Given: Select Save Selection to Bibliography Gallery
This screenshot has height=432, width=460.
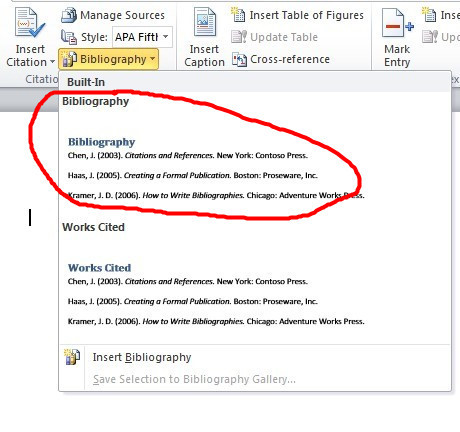Looking at the screenshot, I should pos(194,379).
